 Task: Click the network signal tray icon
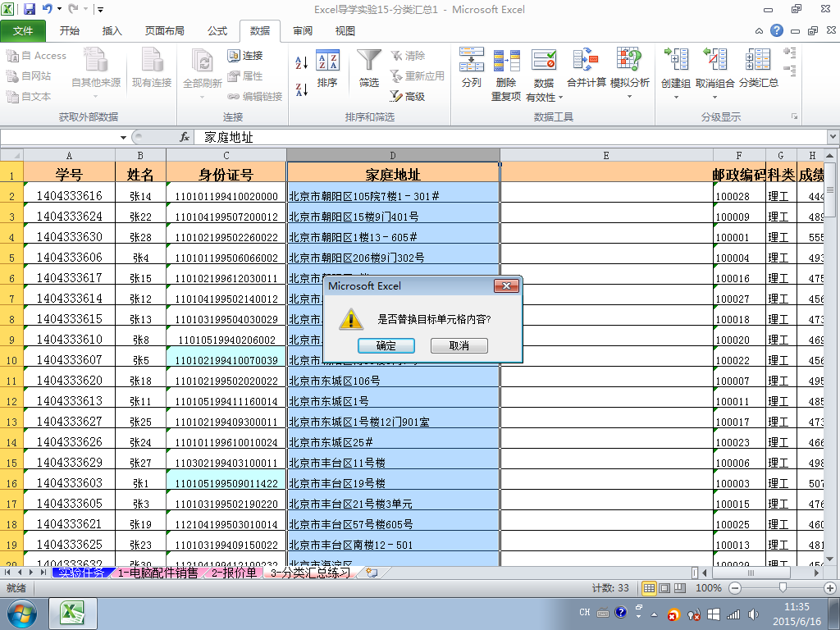click(x=733, y=614)
